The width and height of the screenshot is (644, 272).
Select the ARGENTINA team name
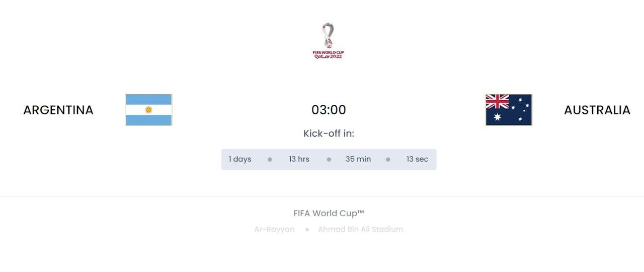(58, 110)
